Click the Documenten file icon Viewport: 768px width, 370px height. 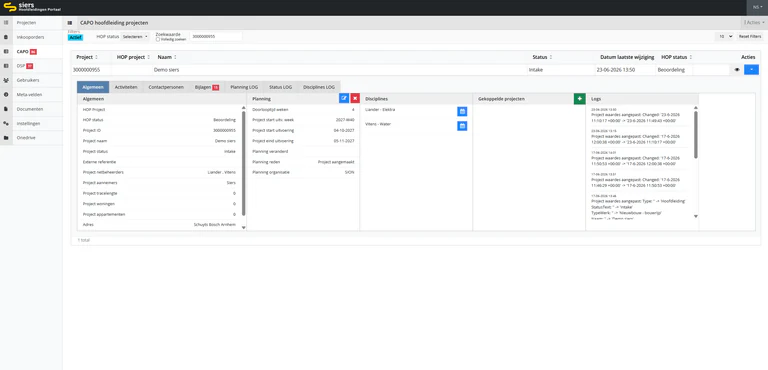point(6,109)
